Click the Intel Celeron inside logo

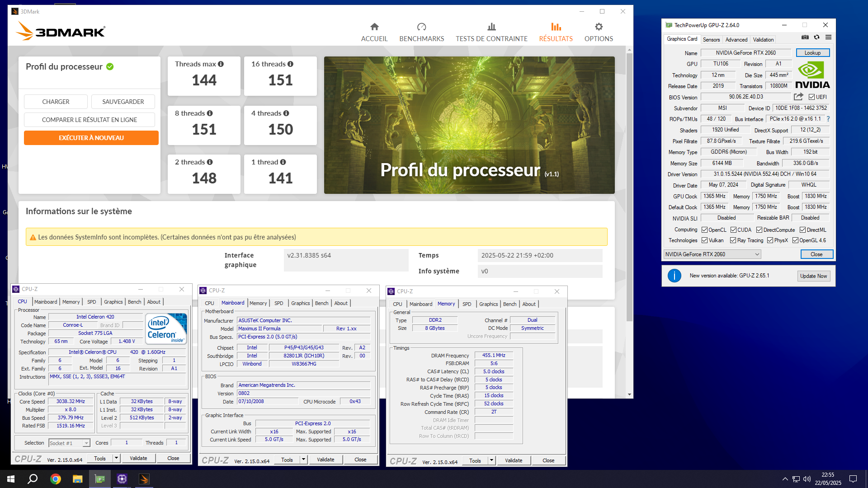point(166,329)
